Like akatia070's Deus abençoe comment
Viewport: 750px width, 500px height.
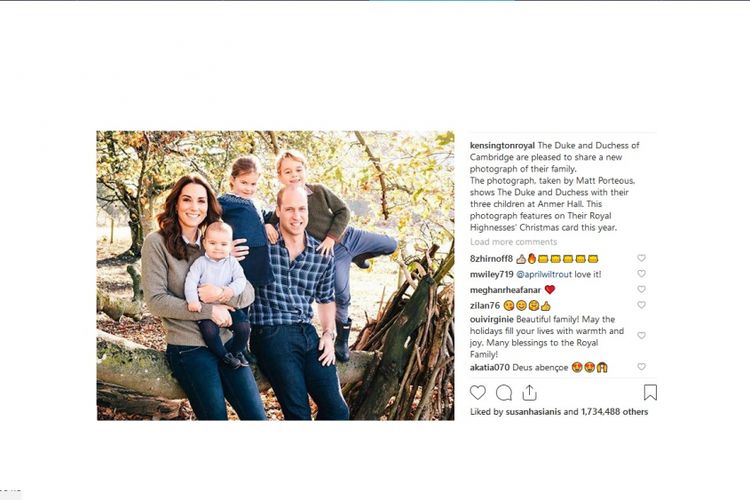point(641,367)
